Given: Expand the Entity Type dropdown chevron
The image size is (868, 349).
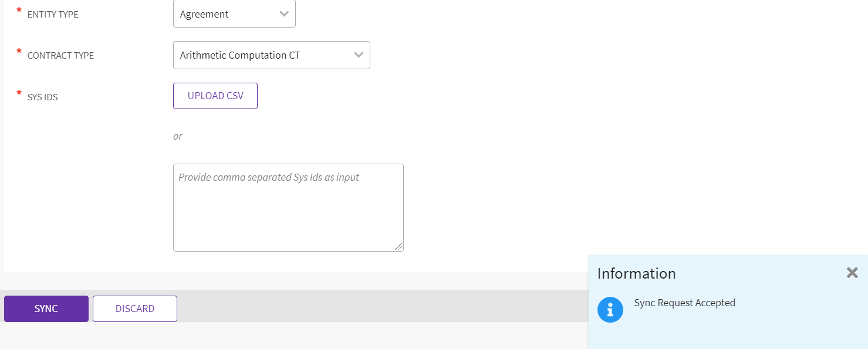Looking at the screenshot, I should (x=284, y=14).
